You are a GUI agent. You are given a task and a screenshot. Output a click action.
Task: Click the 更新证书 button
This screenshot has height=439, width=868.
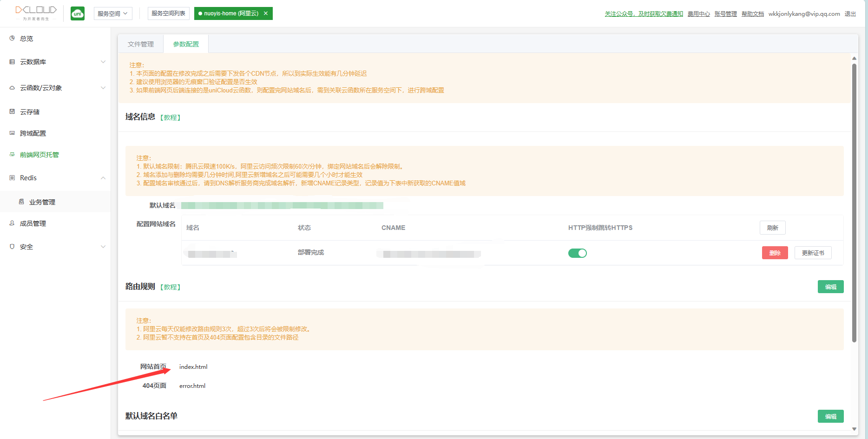click(x=813, y=253)
